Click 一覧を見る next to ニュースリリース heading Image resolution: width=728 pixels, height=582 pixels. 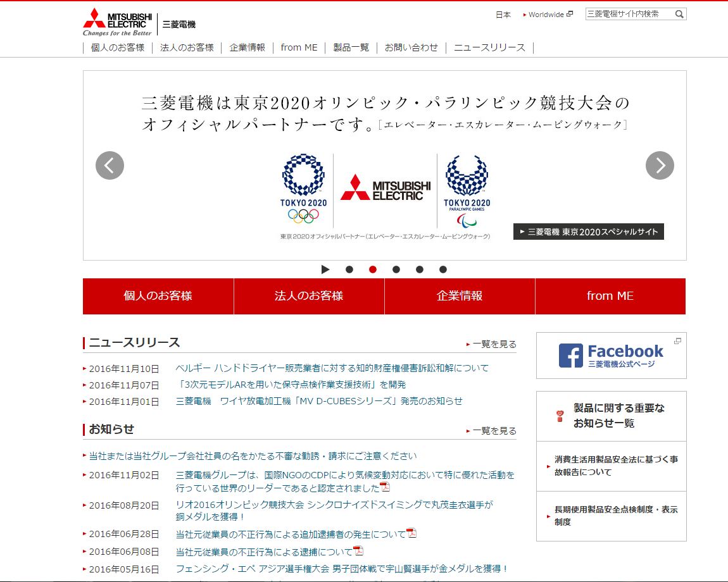[x=494, y=344]
